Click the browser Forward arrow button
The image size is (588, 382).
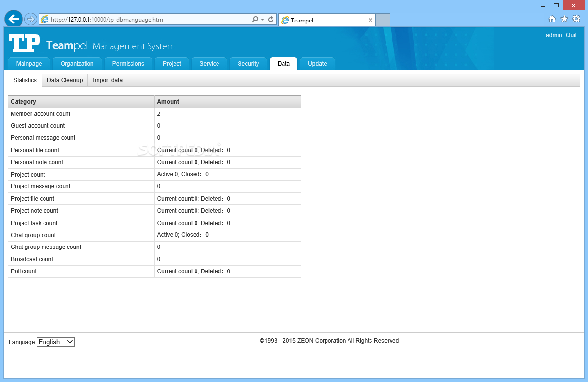point(31,19)
